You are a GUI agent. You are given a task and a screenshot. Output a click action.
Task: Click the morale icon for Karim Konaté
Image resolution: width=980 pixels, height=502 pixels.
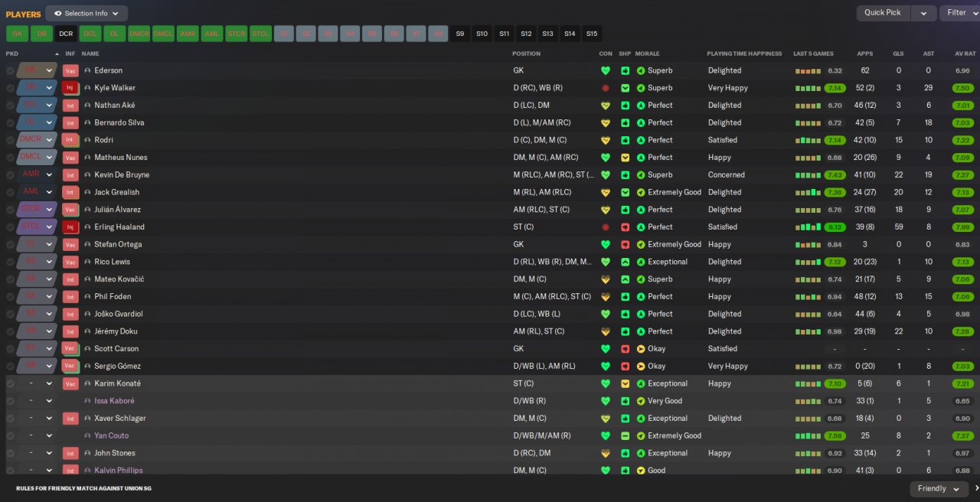tap(641, 383)
